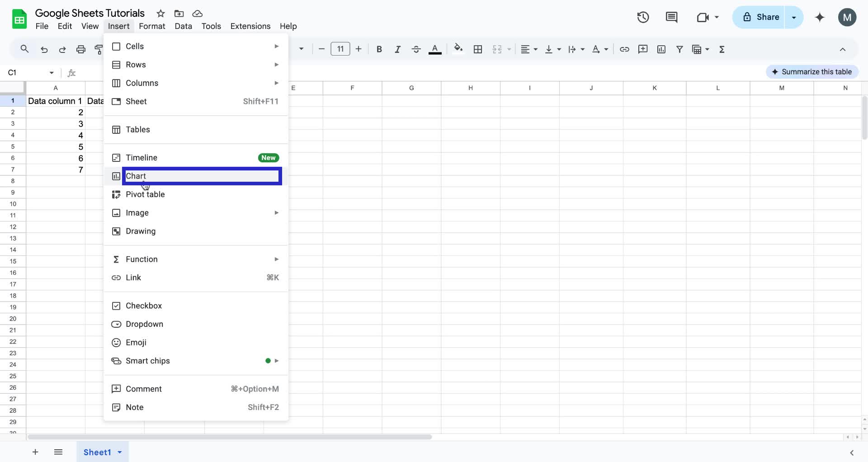Apply strikethrough formatting
The height and width of the screenshot is (462, 868).
tap(416, 49)
